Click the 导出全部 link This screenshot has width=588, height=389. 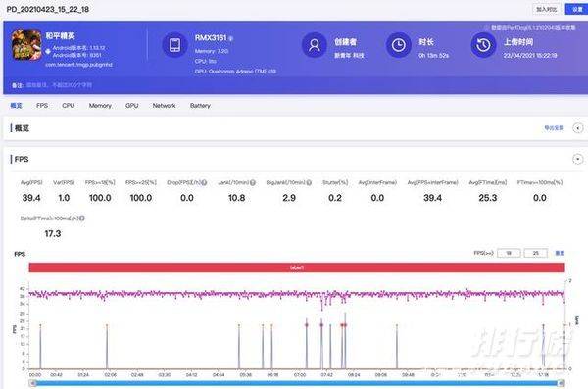point(555,128)
